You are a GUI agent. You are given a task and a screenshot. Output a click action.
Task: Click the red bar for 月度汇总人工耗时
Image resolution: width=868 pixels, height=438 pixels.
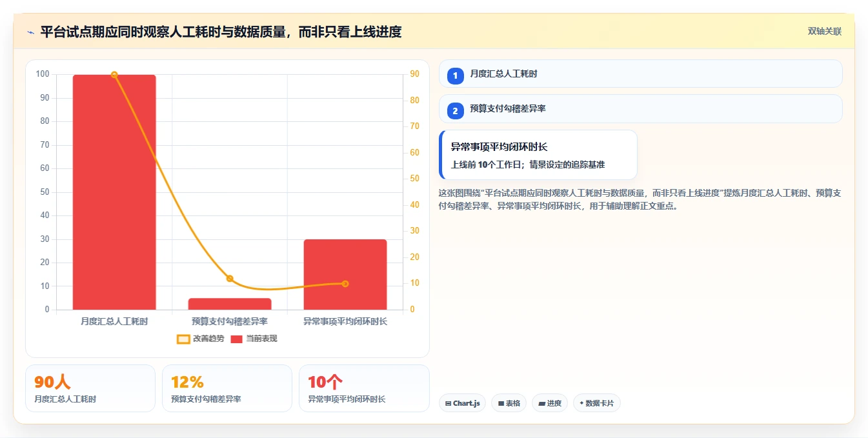click(x=114, y=192)
